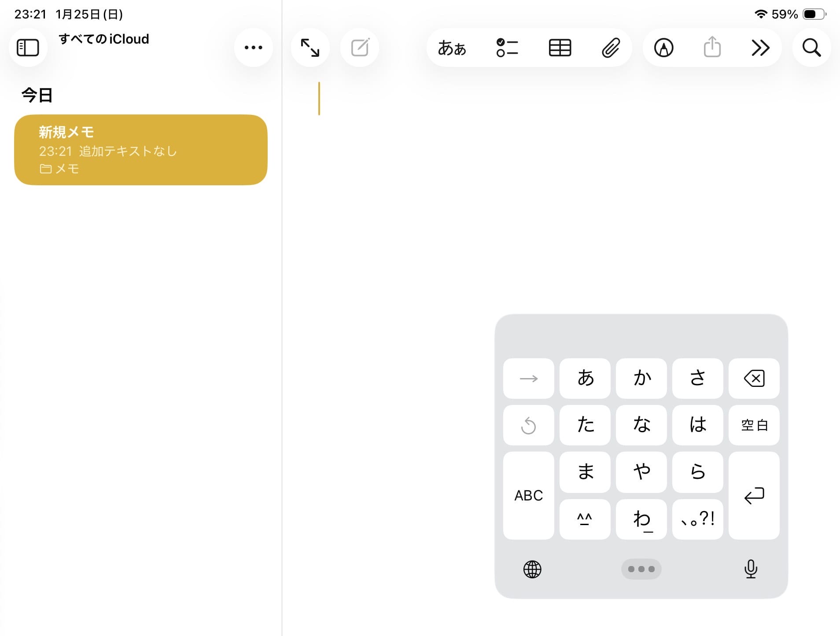The width and height of the screenshot is (840, 636).
Task: Tap the delete backspace key
Action: pos(754,379)
